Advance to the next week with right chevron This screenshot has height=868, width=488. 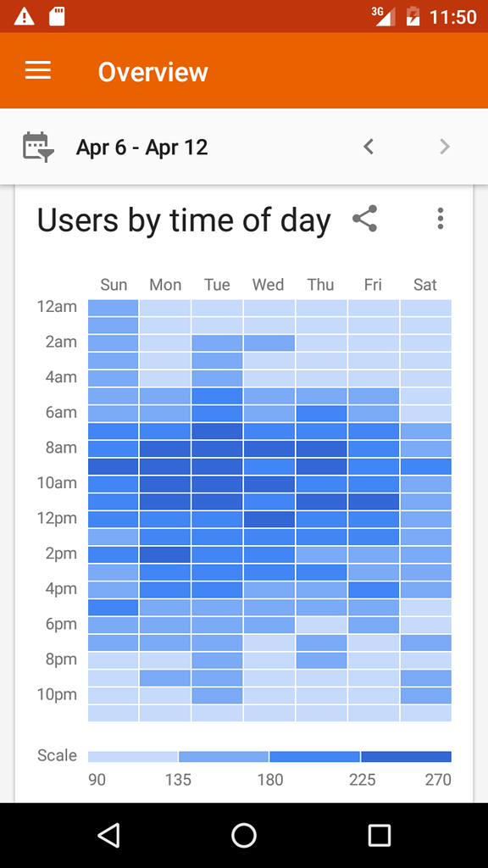445,146
